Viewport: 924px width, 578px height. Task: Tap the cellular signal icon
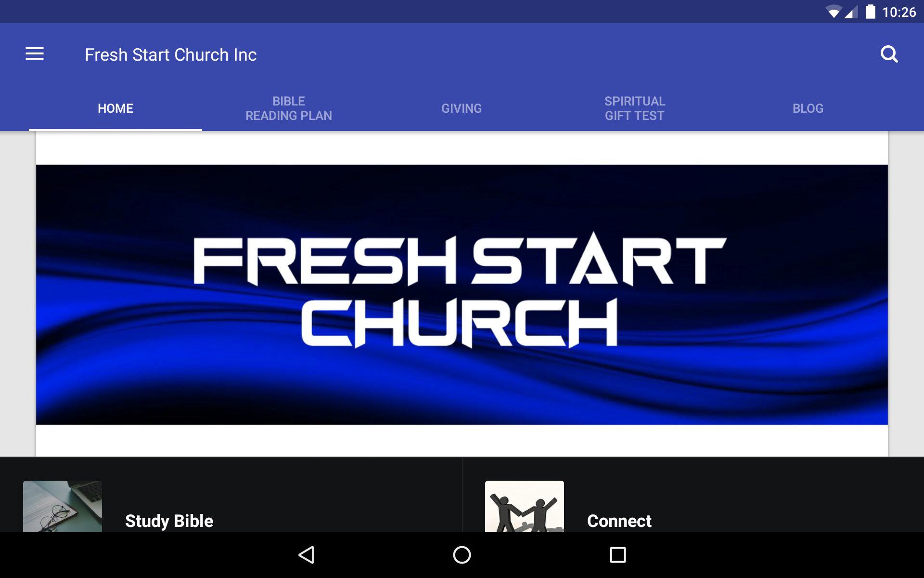(851, 12)
